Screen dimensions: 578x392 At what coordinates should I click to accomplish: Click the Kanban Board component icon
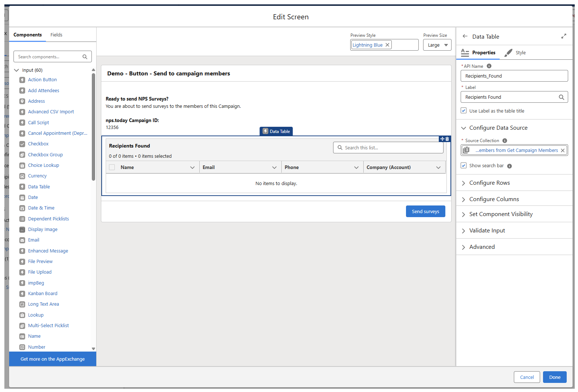[22, 294]
